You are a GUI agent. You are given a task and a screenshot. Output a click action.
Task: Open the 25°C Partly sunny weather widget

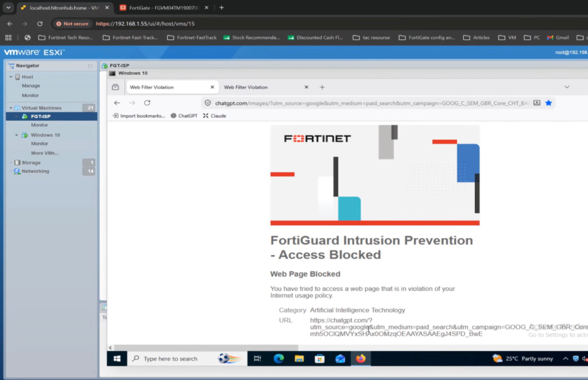pos(523,359)
